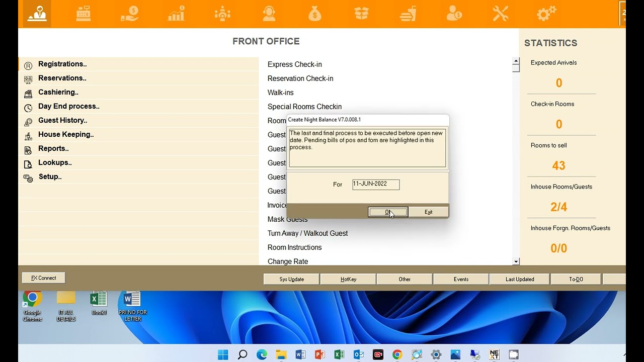644x362 pixels.
Task: Open Google Chrome desktop shortcut
Action: tap(32, 306)
